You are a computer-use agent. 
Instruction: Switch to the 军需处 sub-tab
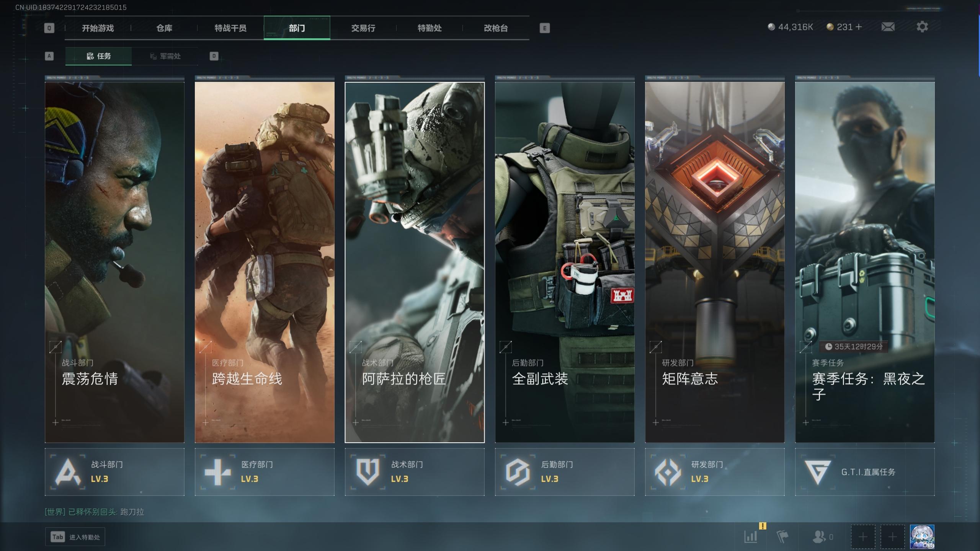pyautogui.click(x=165, y=56)
